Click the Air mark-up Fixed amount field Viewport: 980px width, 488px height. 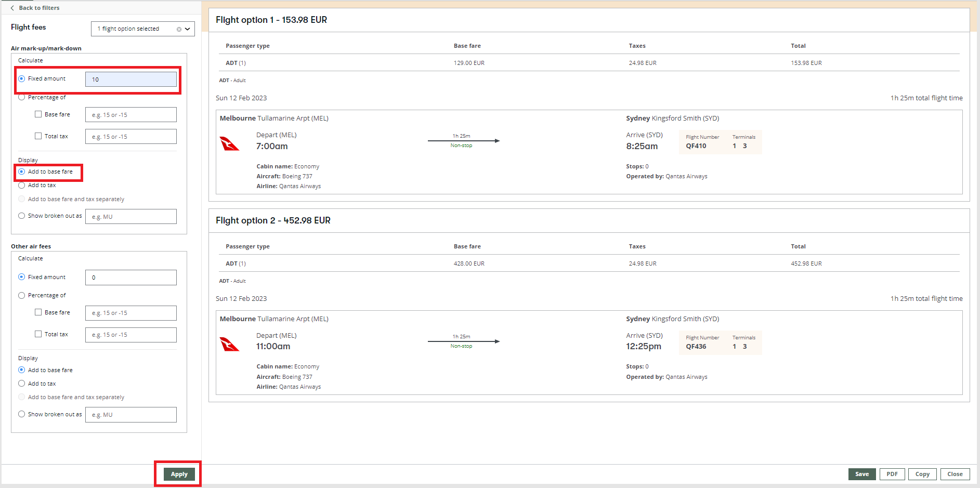(x=130, y=80)
